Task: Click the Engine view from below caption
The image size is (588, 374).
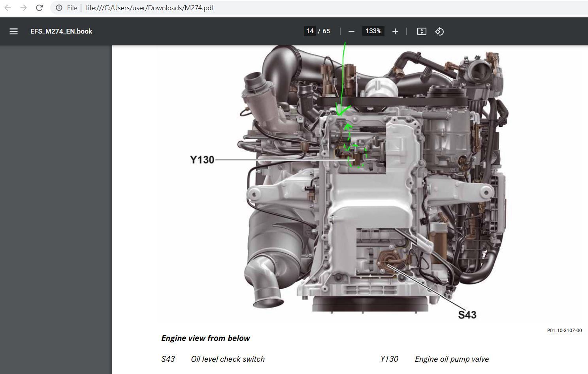Action: click(205, 338)
